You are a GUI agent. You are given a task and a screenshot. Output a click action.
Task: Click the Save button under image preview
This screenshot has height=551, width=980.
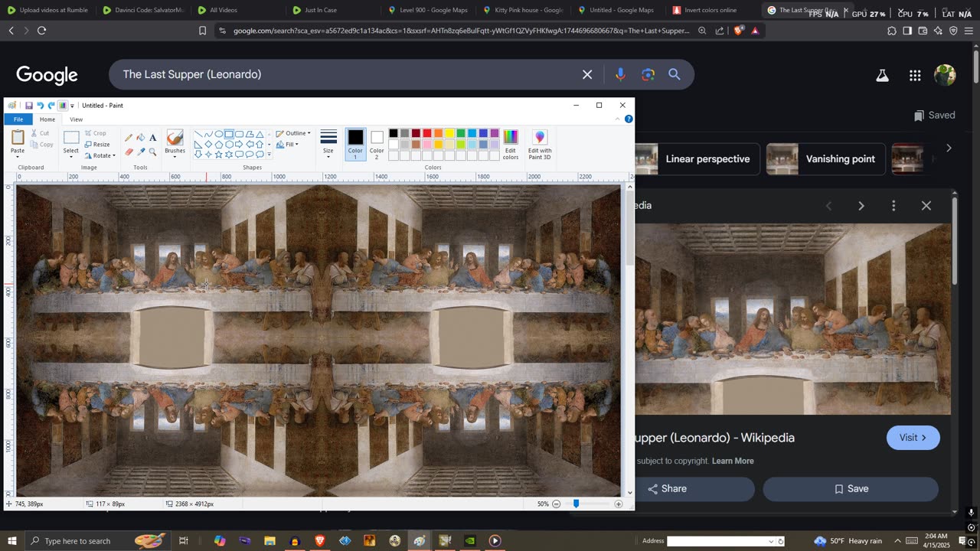851,489
